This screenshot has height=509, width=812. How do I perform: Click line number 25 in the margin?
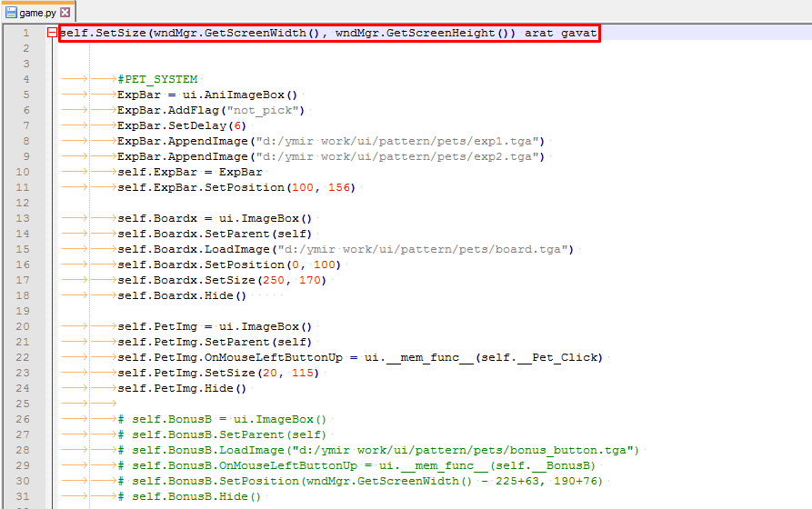point(23,404)
